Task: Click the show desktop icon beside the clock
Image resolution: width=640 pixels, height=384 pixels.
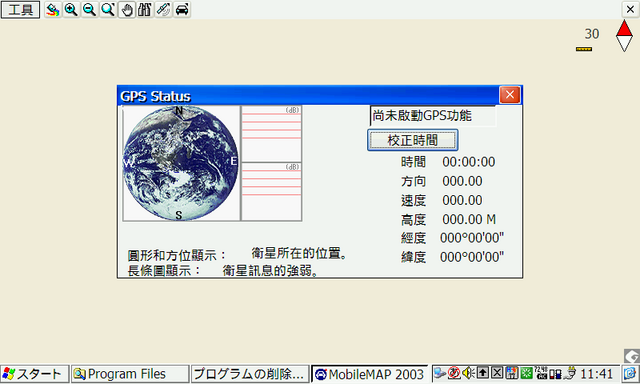Action: click(631, 374)
